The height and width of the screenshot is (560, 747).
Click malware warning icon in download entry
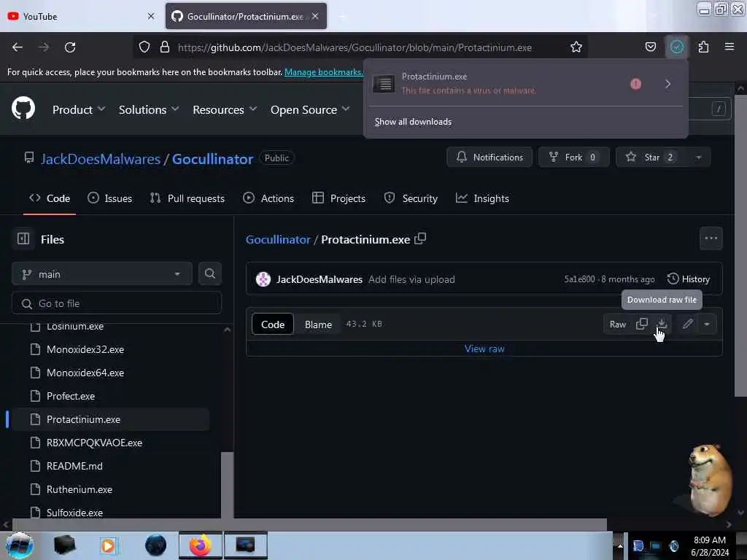(x=635, y=85)
